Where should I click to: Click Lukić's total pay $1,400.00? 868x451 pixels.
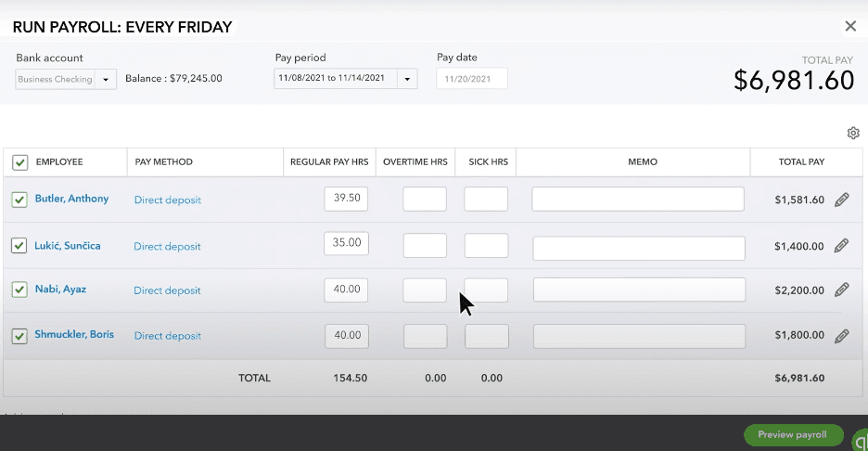tap(798, 247)
